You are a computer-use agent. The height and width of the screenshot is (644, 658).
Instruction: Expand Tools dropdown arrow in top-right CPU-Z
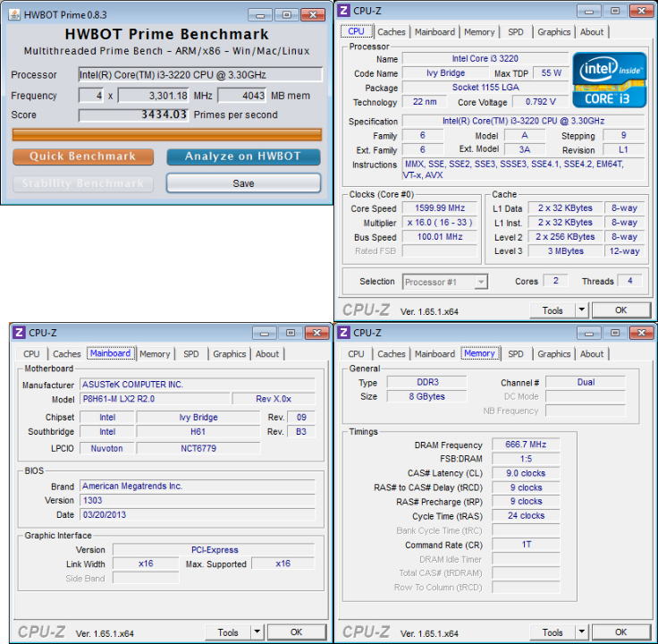[x=582, y=310]
